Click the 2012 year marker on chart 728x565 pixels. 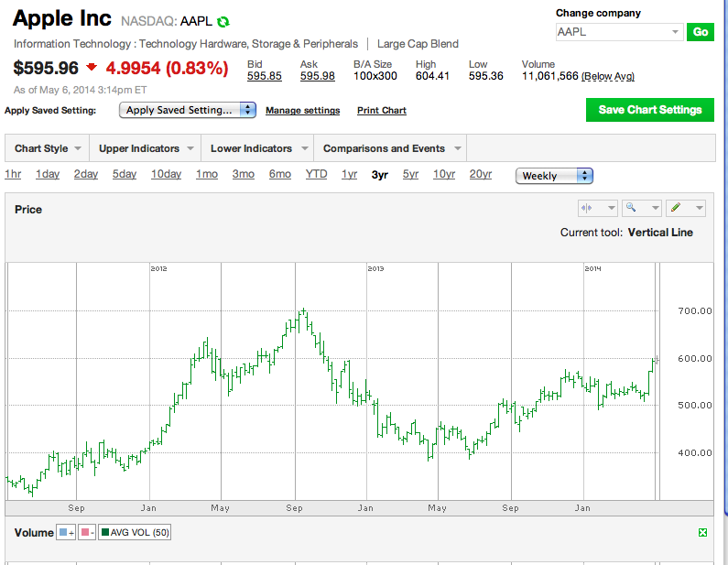pos(158,269)
